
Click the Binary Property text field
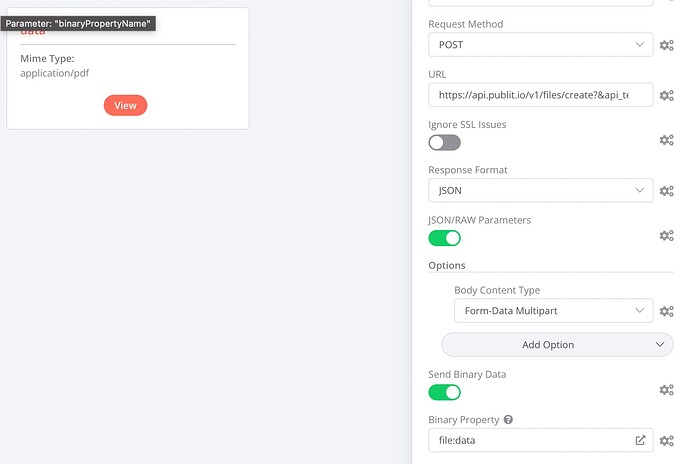530,440
